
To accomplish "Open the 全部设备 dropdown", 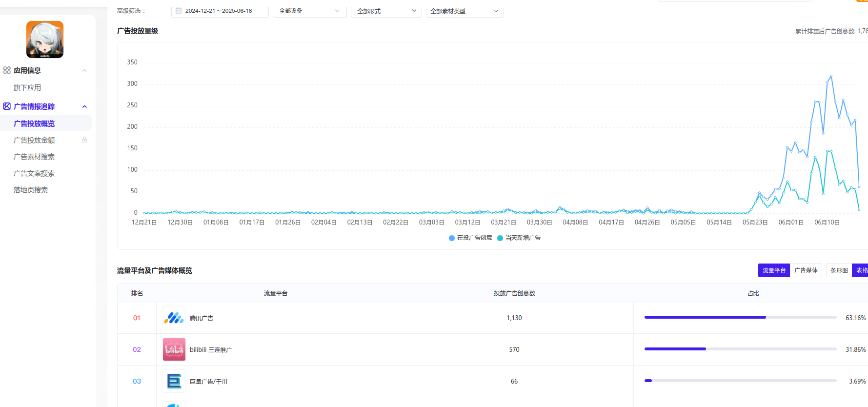I will (x=309, y=11).
